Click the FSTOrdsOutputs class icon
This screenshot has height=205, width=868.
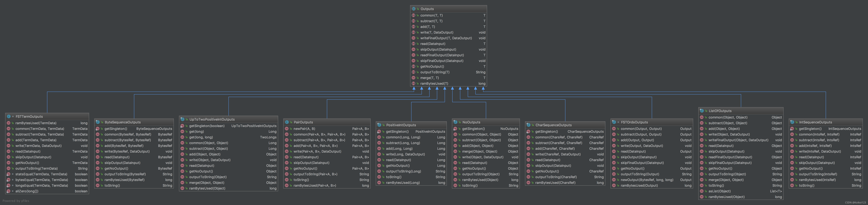click(614, 122)
